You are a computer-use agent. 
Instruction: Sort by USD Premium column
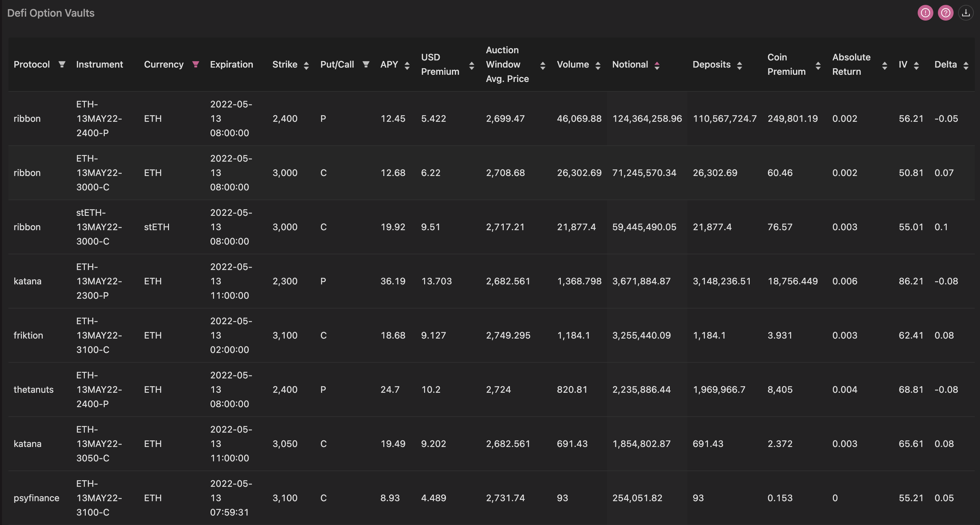point(472,66)
